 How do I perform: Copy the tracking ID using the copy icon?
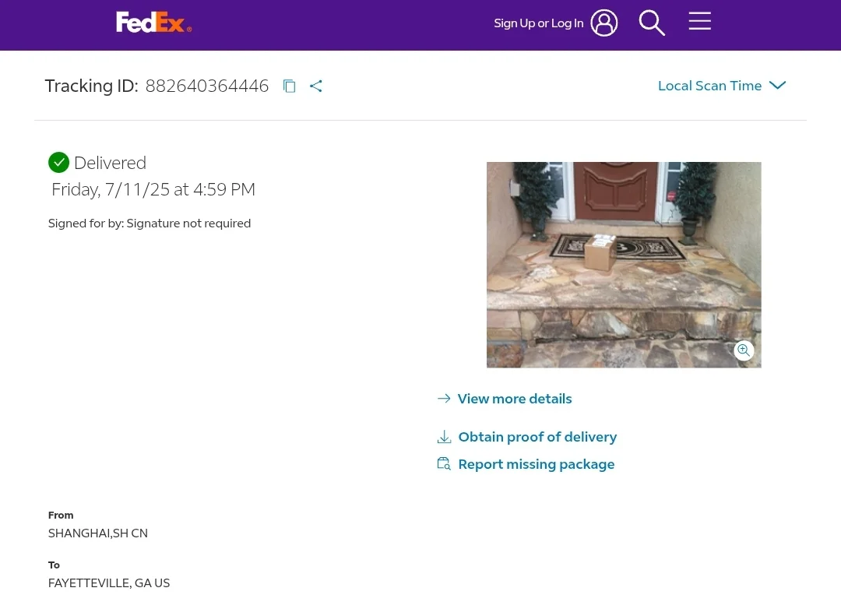[289, 86]
